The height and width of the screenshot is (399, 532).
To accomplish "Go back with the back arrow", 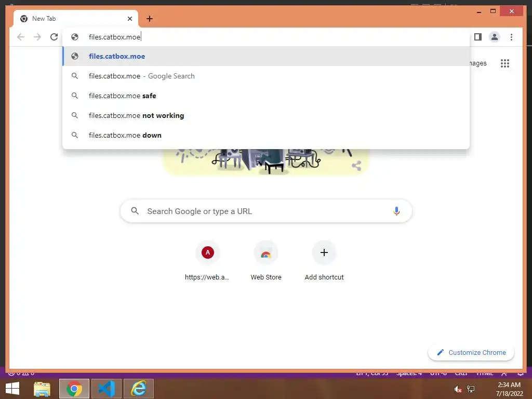I will pyautogui.click(x=21, y=37).
